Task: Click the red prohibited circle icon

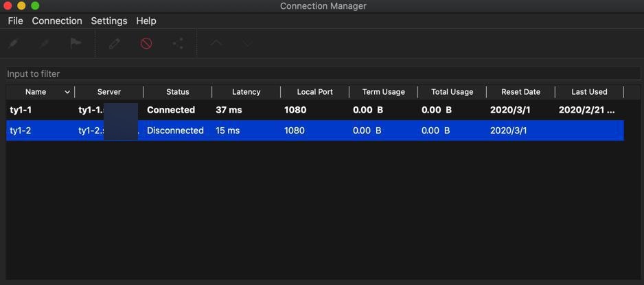Action: coord(146,43)
